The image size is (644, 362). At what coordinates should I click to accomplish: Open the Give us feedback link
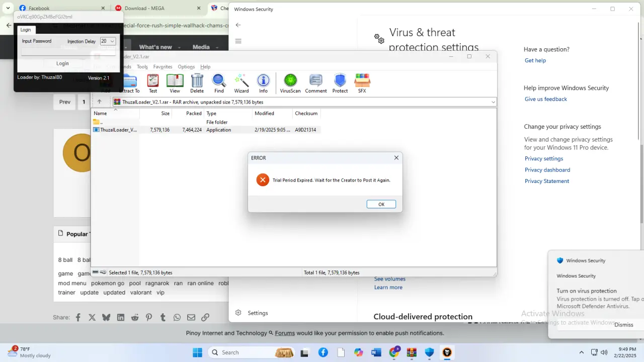[x=546, y=99]
